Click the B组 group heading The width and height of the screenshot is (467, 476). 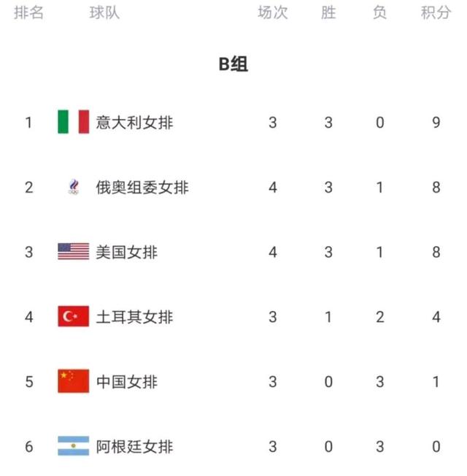tap(233, 64)
